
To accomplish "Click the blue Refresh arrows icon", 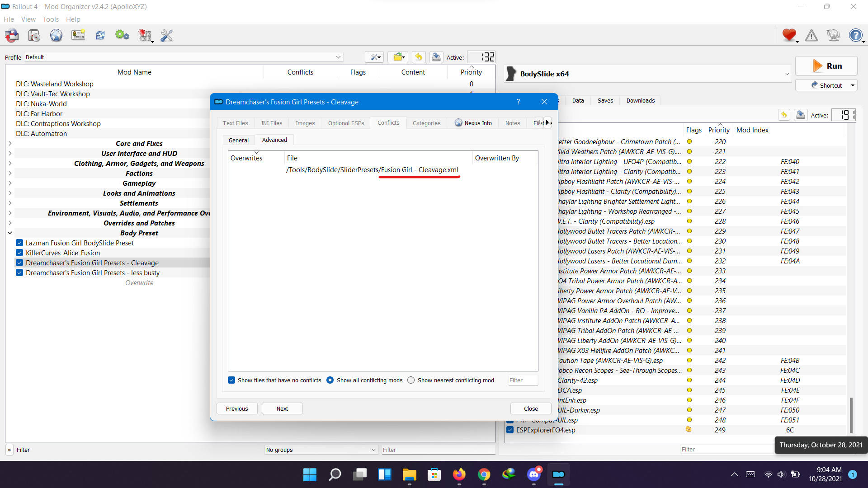I will coord(100,35).
